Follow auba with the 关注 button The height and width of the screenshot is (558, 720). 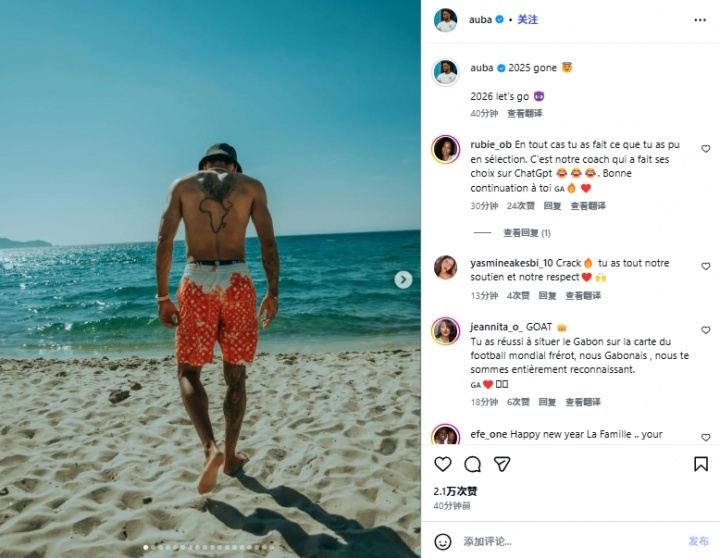pos(528,20)
